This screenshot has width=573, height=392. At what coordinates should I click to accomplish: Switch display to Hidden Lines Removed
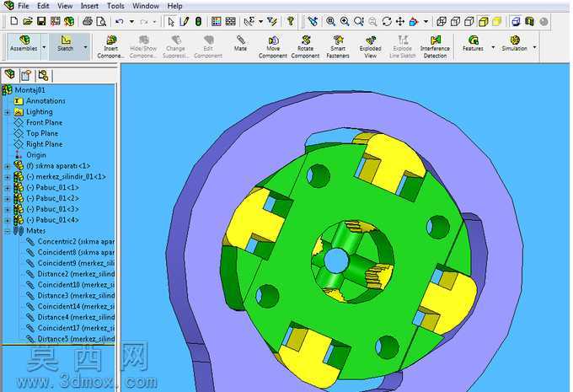point(469,22)
